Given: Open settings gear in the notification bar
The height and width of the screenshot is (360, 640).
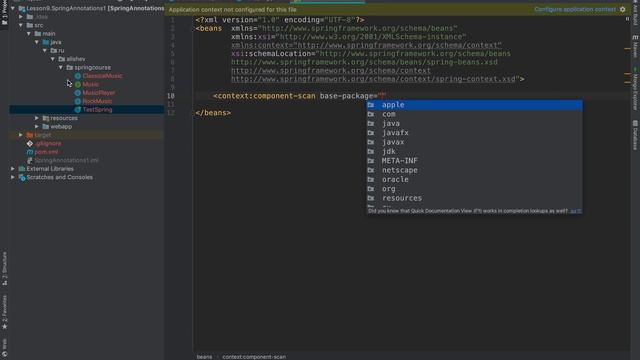Looking at the screenshot, I should [x=622, y=9].
